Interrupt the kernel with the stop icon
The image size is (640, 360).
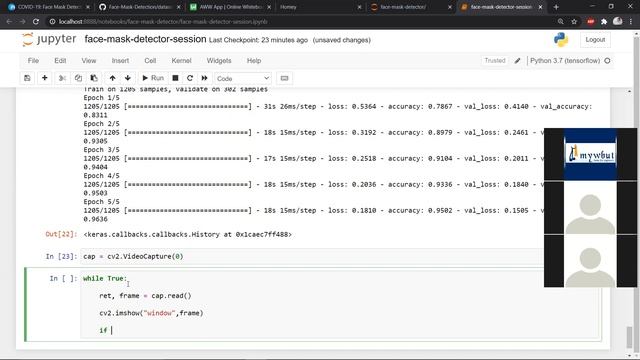175,78
